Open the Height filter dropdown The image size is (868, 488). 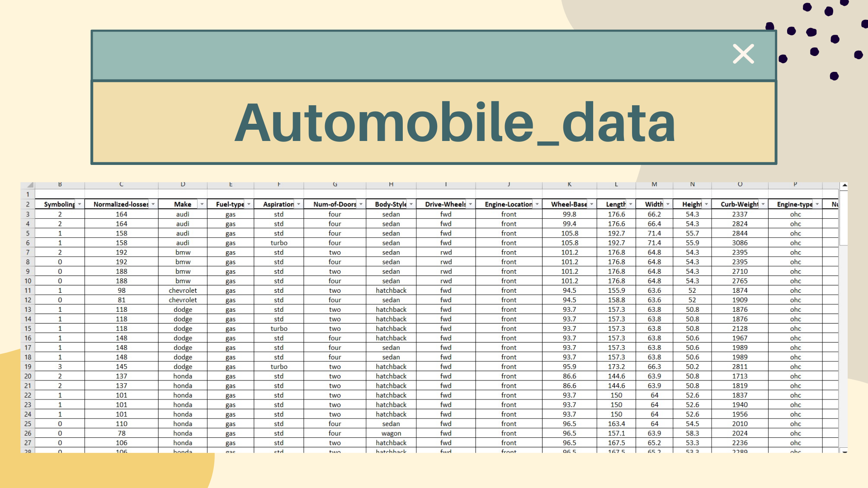[x=706, y=204]
